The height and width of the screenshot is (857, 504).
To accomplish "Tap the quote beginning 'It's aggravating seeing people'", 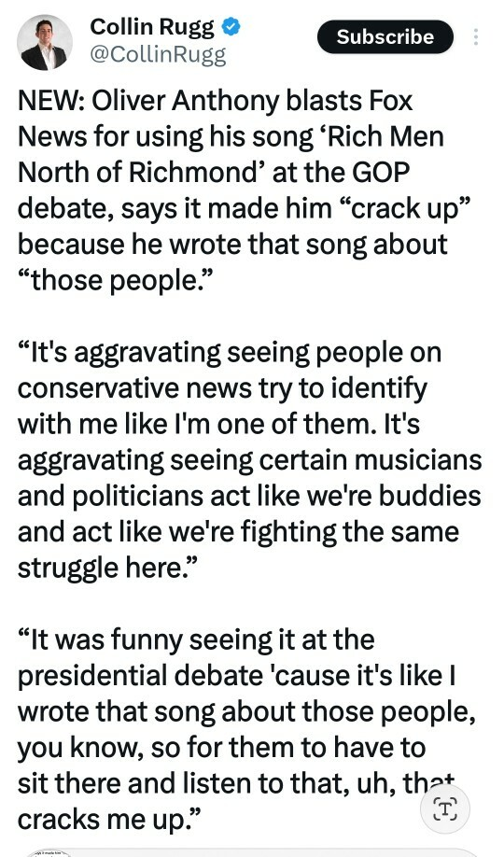I will 250,460.
